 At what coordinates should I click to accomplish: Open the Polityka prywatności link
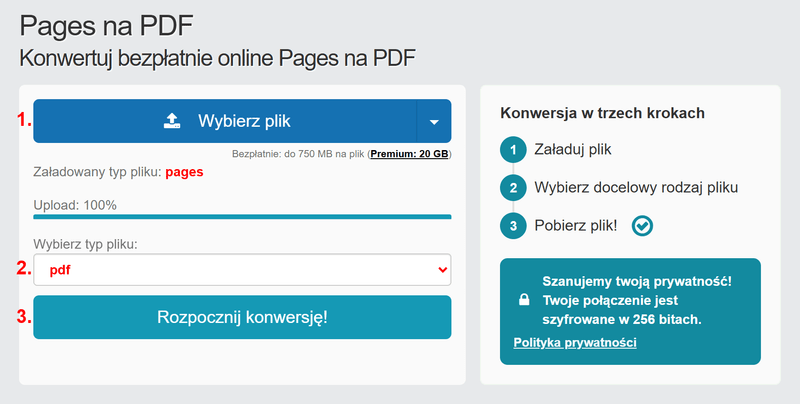pyautogui.click(x=575, y=342)
